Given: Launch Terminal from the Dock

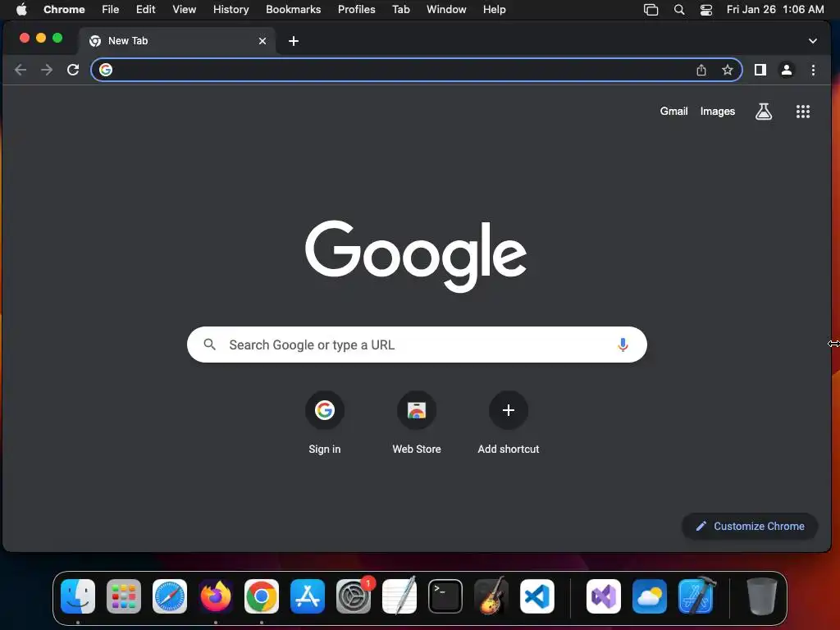Looking at the screenshot, I should pos(445,596).
